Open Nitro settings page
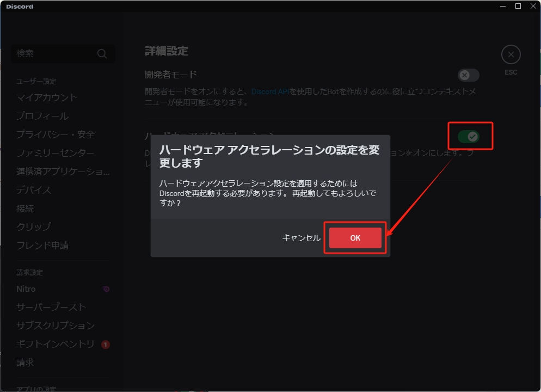Screen dimensions: 541x392 point(26,289)
